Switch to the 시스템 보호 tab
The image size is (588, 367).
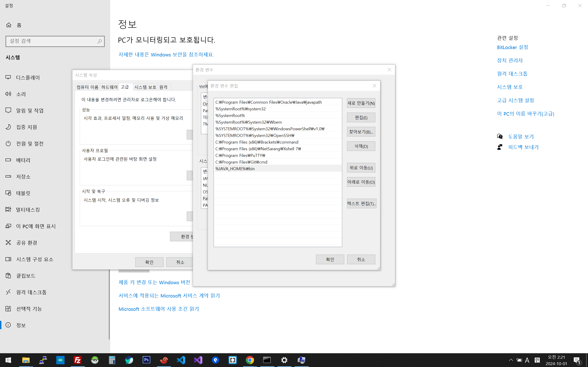pyautogui.click(x=145, y=87)
